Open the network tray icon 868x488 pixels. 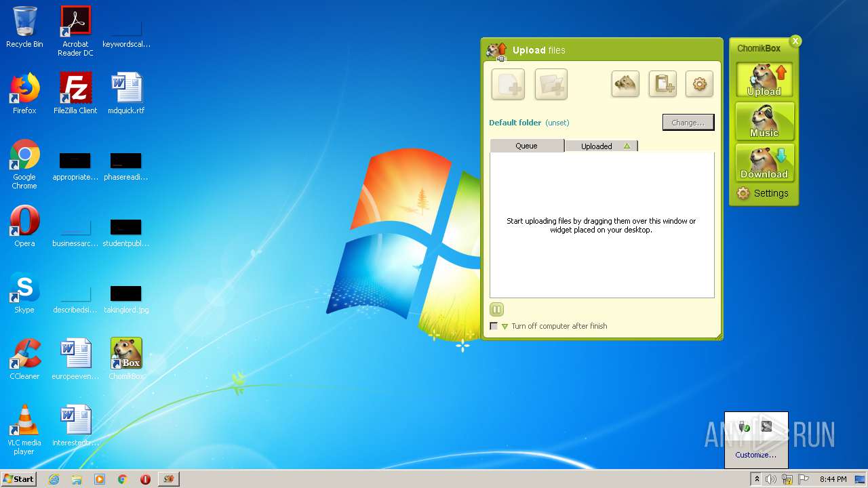pyautogui.click(x=787, y=479)
